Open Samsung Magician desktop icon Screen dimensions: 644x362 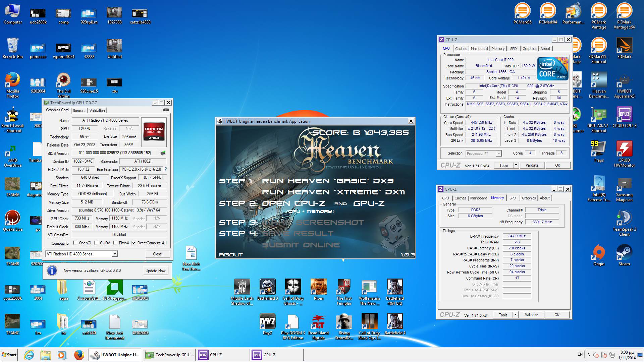tap(624, 189)
